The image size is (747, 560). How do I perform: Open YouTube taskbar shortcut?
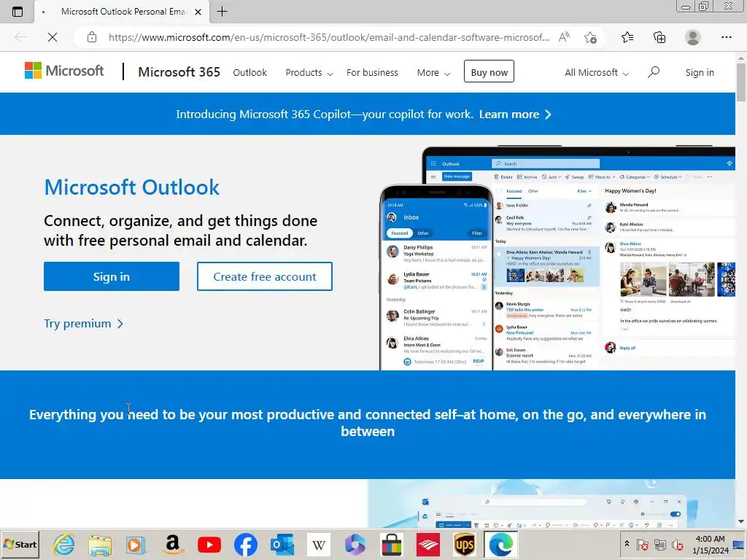[x=209, y=545]
